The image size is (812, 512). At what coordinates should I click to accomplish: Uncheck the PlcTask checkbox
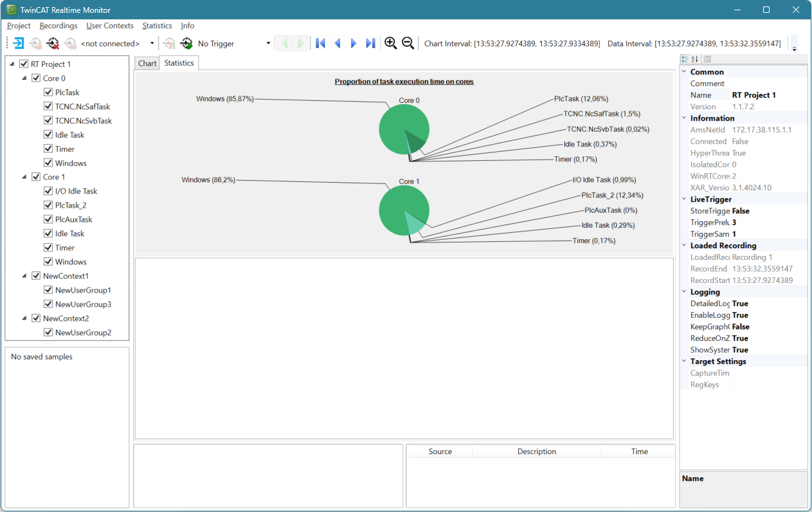click(x=48, y=93)
